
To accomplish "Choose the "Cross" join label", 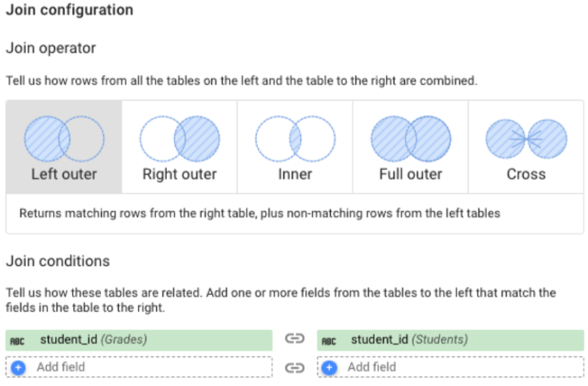I will pos(526,175).
